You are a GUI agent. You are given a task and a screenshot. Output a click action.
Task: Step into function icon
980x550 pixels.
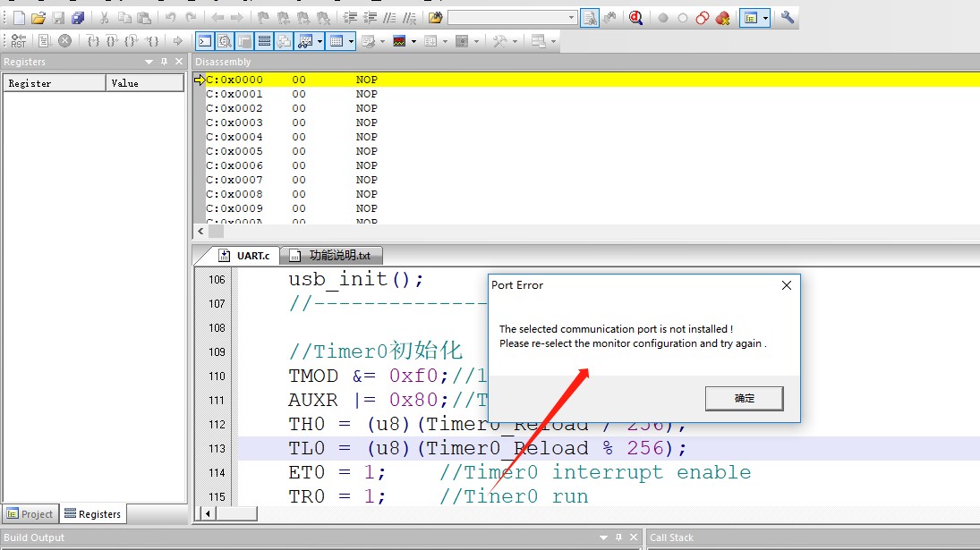coord(93,41)
